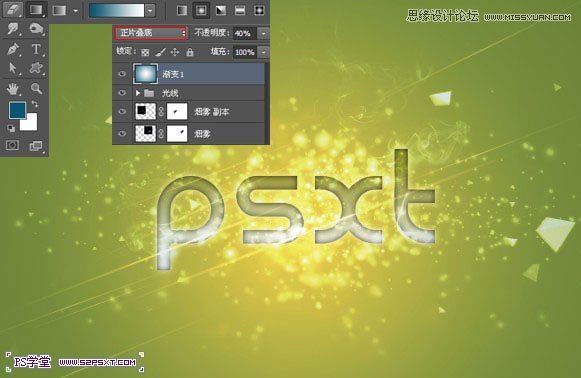Click the white background color swatch
The height and width of the screenshot is (378, 581).
[x=29, y=123]
